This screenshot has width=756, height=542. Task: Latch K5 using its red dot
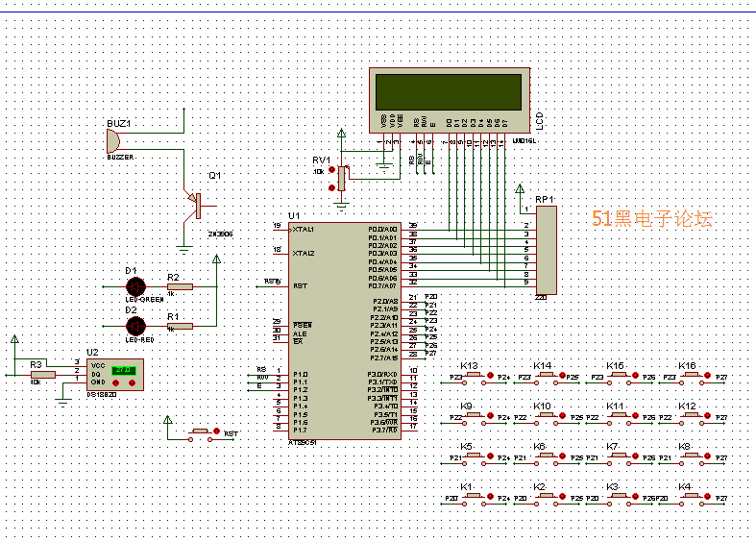pyautogui.click(x=490, y=456)
